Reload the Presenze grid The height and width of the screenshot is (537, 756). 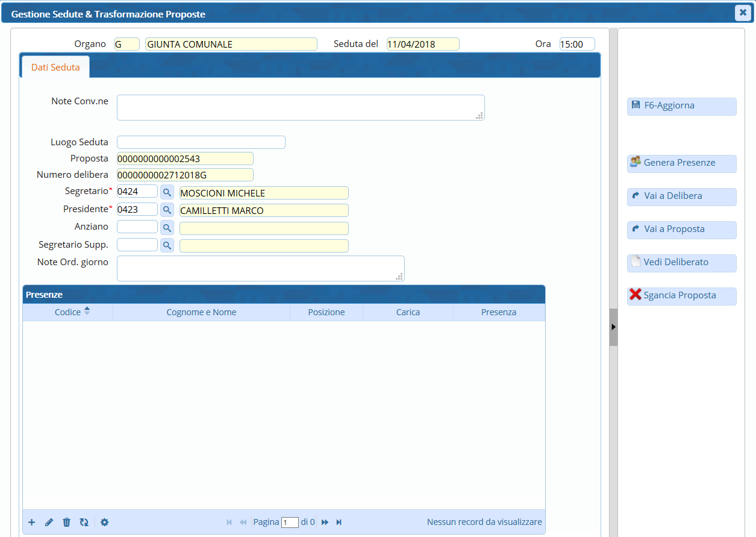(84, 522)
